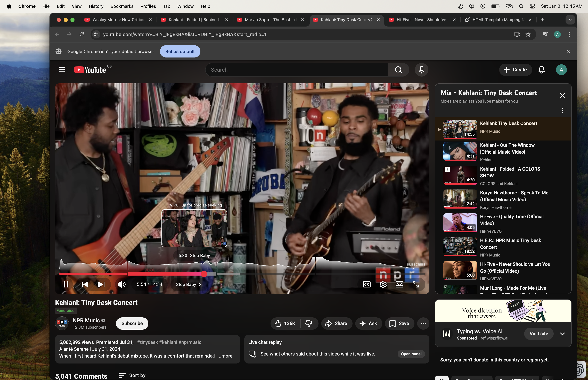Screen dimensions: 588x380
Task: Bookmark this page with the star
Action: point(528,34)
